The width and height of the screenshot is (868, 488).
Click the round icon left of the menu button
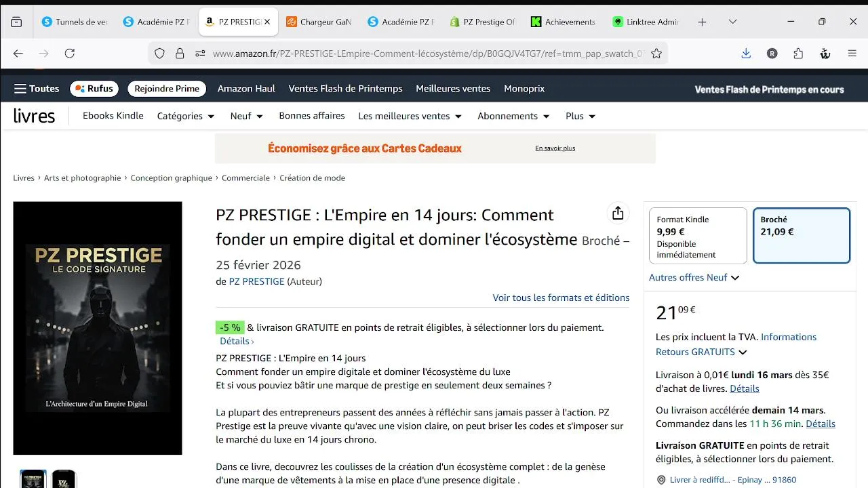825,54
